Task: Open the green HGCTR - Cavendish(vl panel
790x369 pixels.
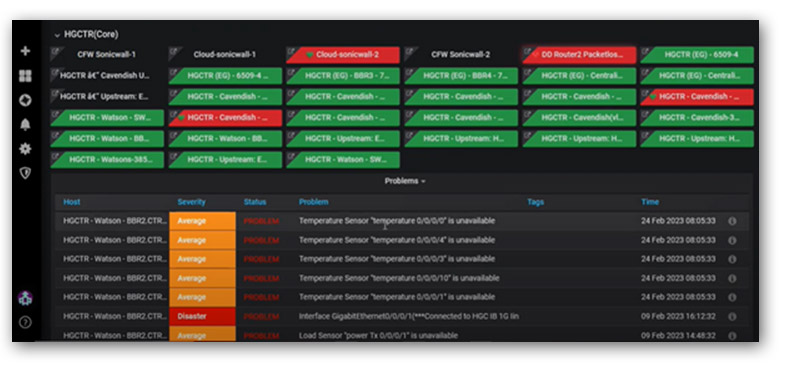Action: [x=579, y=118]
